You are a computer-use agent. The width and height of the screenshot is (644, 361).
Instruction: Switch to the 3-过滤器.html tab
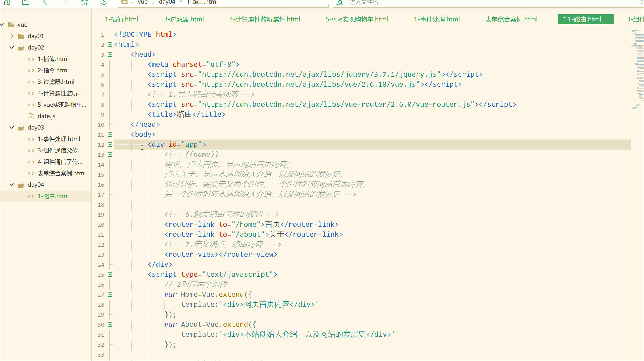184,19
